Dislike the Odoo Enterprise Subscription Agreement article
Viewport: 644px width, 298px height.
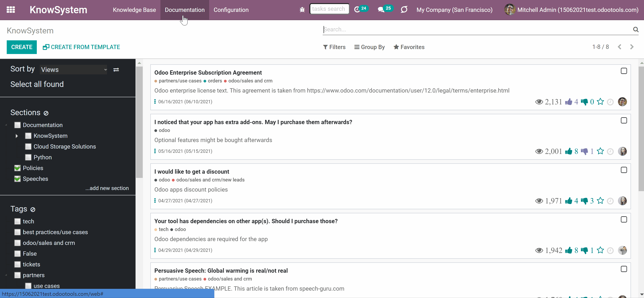pyautogui.click(x=584, y=102)
